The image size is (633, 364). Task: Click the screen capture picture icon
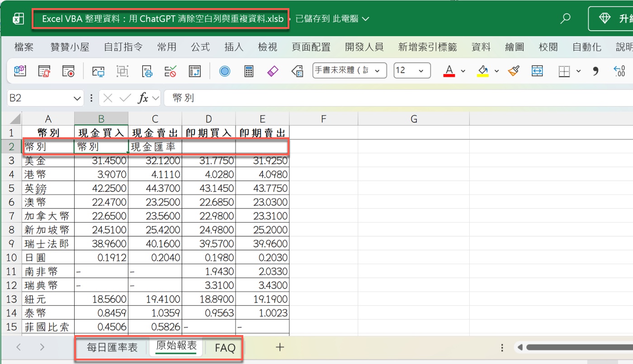point(98,71)
